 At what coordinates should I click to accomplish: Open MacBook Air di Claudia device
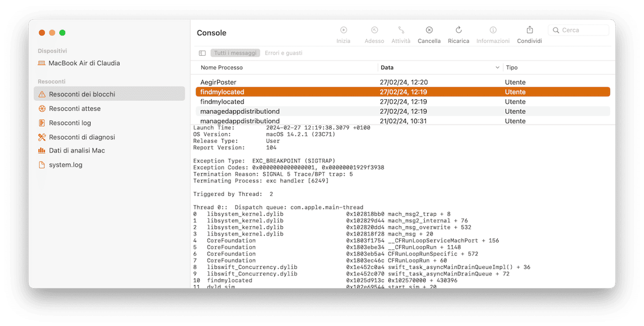pyautogui.click(x=84, y=63)
